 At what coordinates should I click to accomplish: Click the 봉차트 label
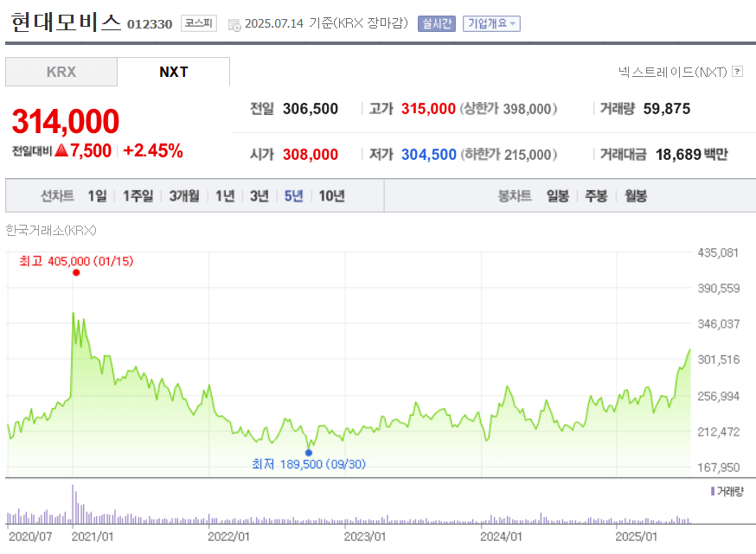[515, 196]
